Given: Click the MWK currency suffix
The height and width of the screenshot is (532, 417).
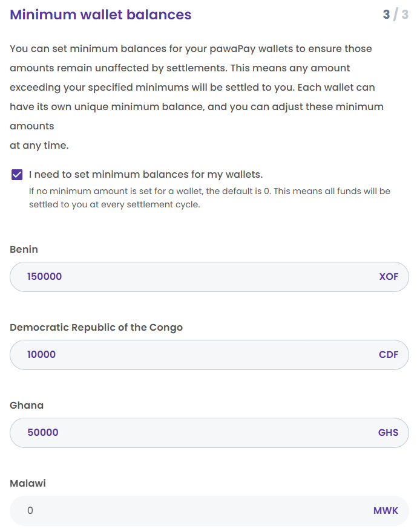Looking at the screenshot, I should click(x=386, y=511).
